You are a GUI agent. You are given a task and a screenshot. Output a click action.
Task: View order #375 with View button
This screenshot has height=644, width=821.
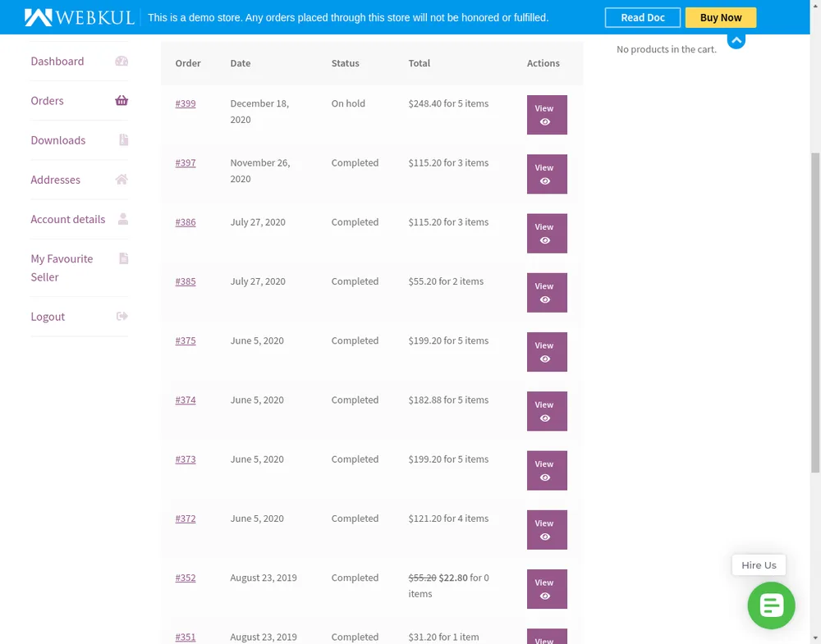click(547, 352)
